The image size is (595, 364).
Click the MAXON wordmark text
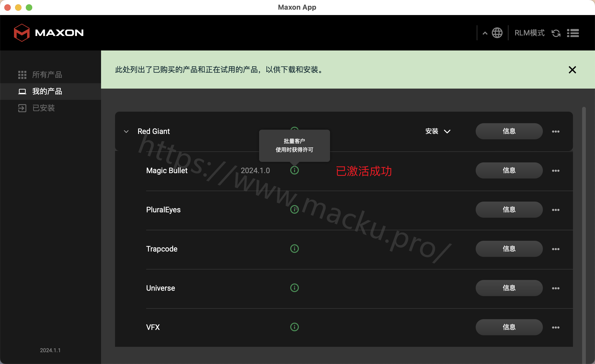coord(59,33)
